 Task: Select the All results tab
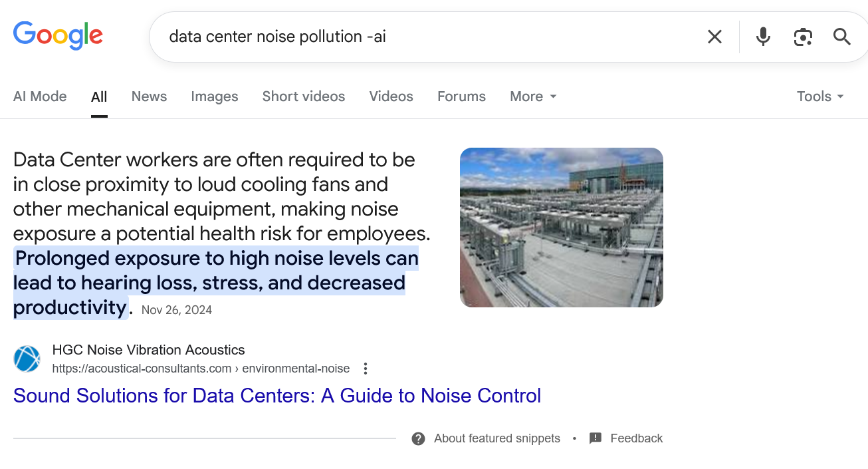coord(99,97)
